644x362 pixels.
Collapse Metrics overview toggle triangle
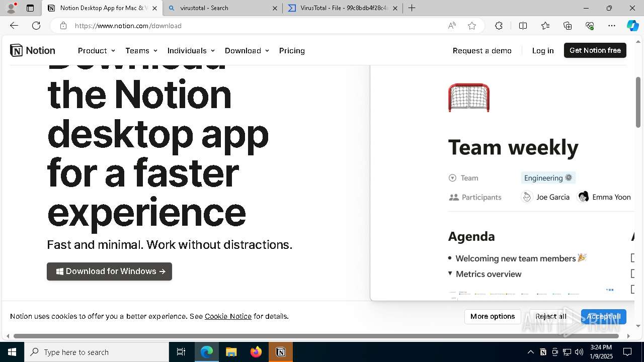pos(450,274)
